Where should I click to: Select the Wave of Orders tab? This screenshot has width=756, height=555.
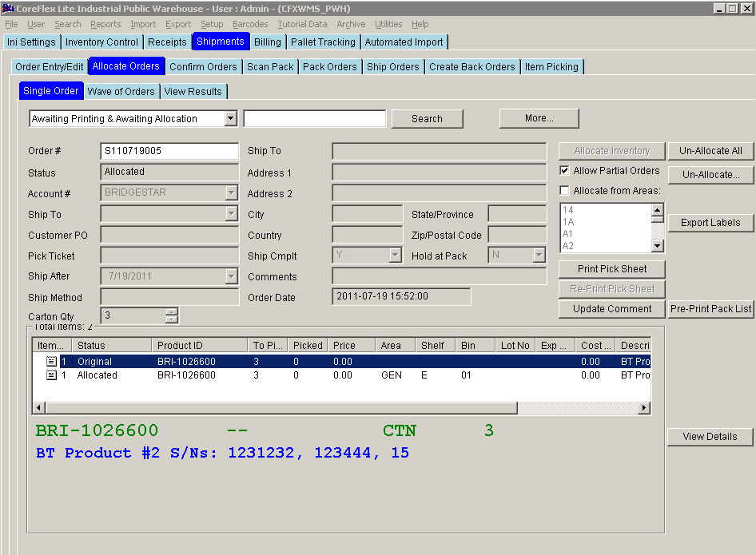(x=121, y=91)
